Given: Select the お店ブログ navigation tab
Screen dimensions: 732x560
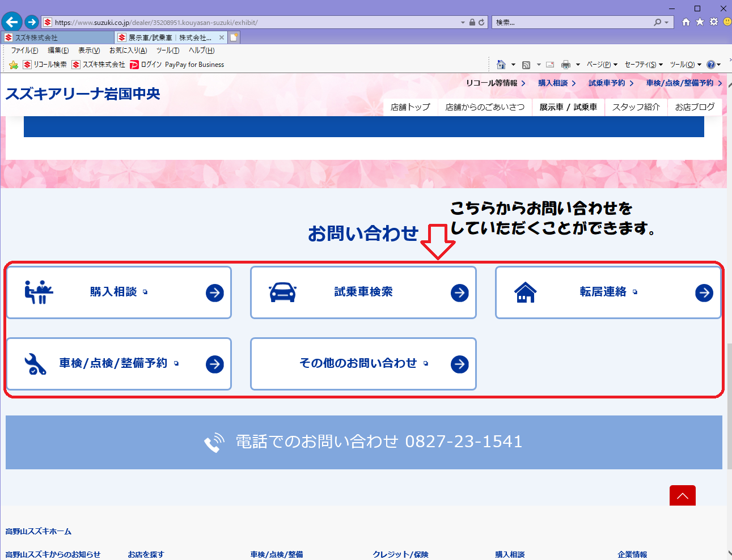Looking at the screenshot, I should coord(695,107).
